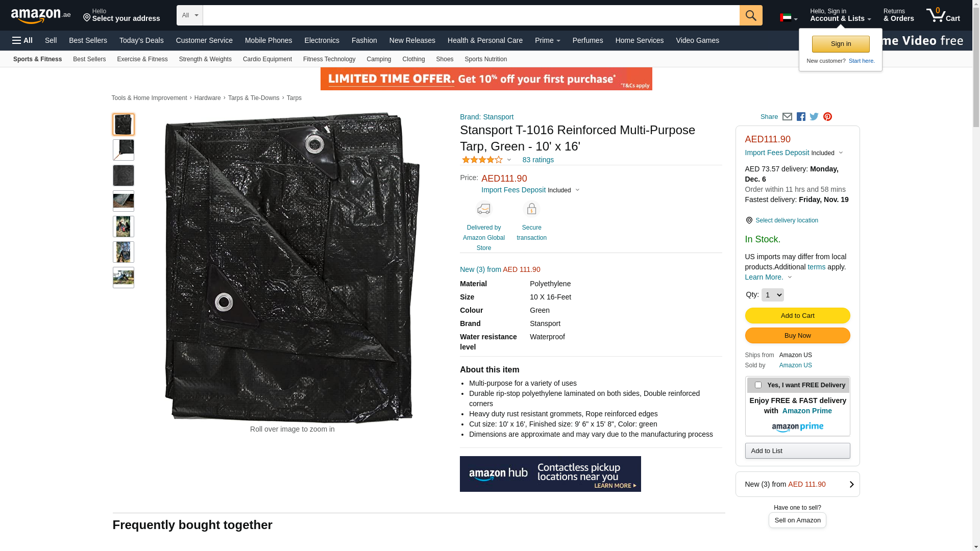Share product on Facebook icon
The height and width of the screenshot is (551, 980).
[801, 117]
